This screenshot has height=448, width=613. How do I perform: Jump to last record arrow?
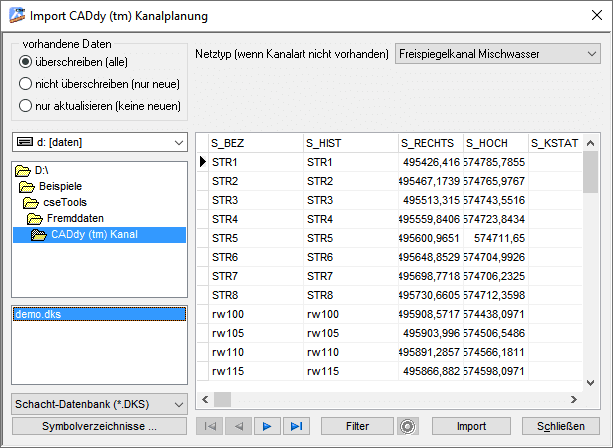tap(296, 426)
